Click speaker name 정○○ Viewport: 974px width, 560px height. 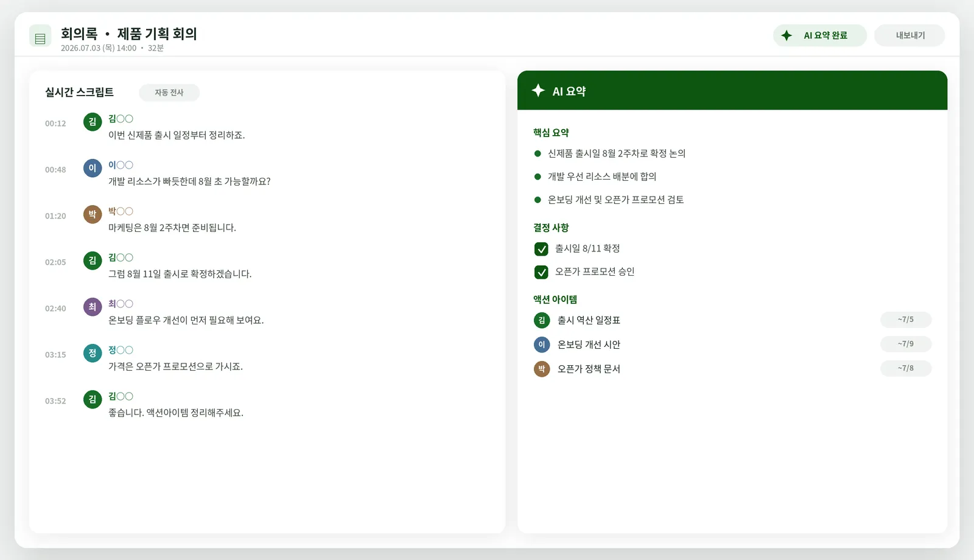click(x=121, y=350)
